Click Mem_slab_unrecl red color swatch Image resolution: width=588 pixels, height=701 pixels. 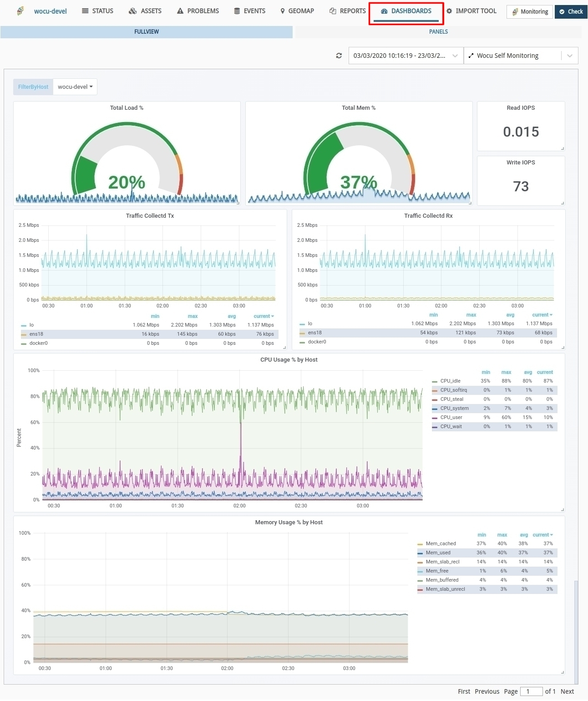(x=420, y=590)
